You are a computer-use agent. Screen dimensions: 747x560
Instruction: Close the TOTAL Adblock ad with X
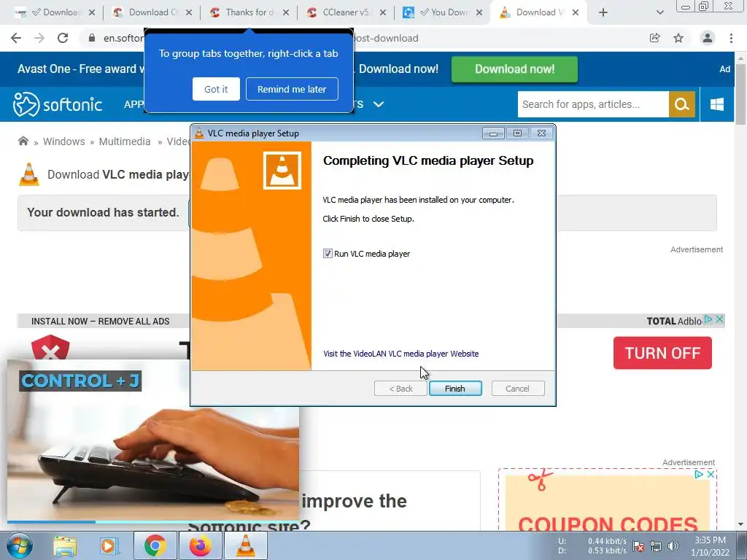click(719, 319)
